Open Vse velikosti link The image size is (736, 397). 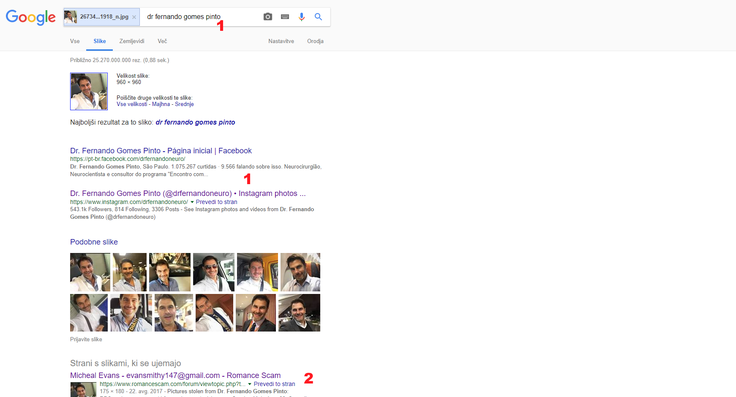click(132, 104)
